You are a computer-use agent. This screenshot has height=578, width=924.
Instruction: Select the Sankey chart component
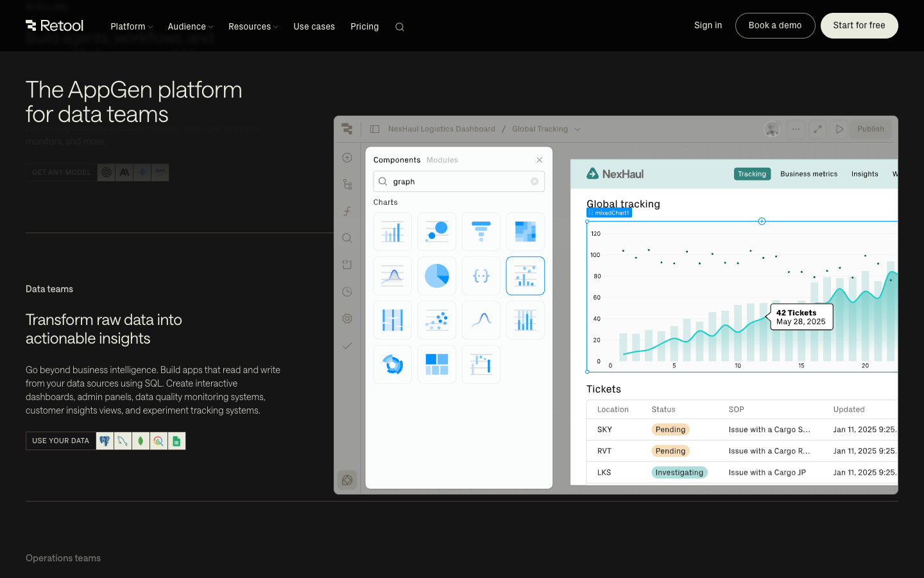[393, 320]
